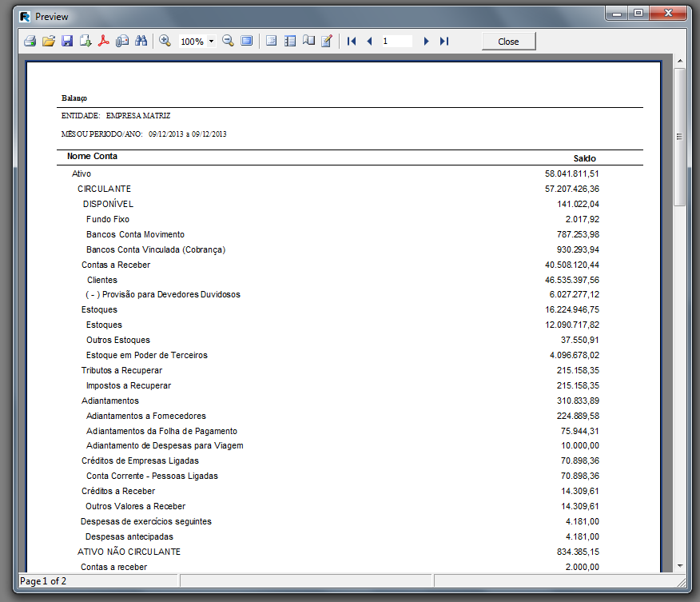Toggle the page thumbnails icon
The height and width of the screenshot is (602, 700).
coord(290,41)
